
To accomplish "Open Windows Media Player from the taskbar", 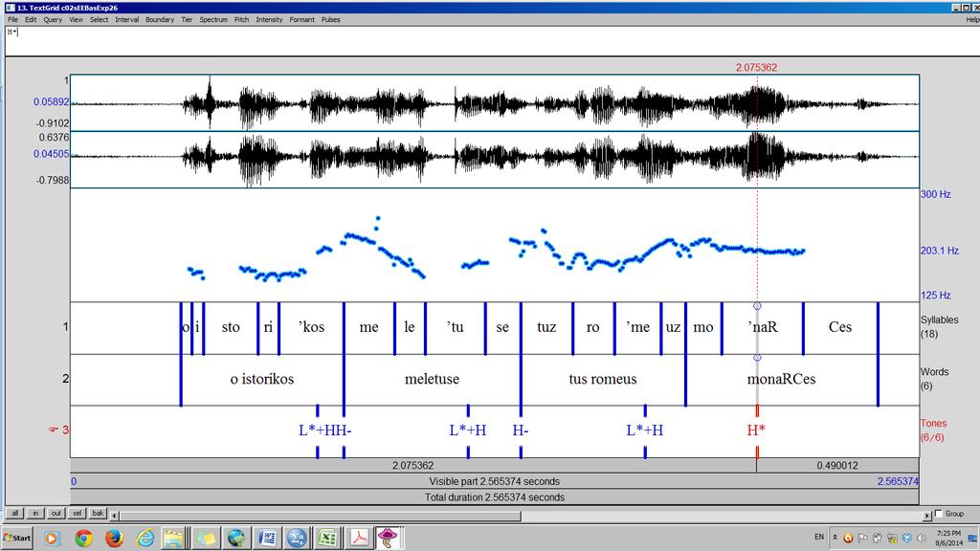I will (52, 538).
